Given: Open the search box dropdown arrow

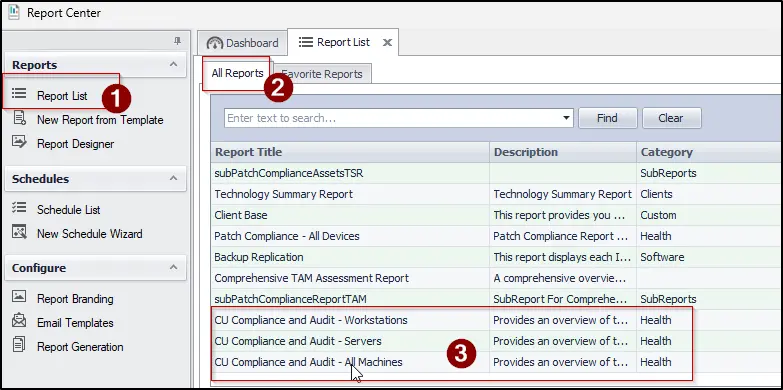Looking at the screenshot, I should (566, 118).
